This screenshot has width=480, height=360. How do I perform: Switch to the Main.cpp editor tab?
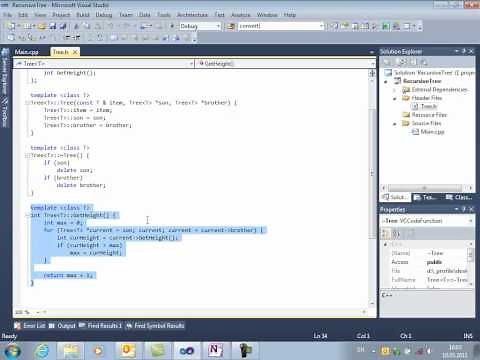click(x=27, y=52)
